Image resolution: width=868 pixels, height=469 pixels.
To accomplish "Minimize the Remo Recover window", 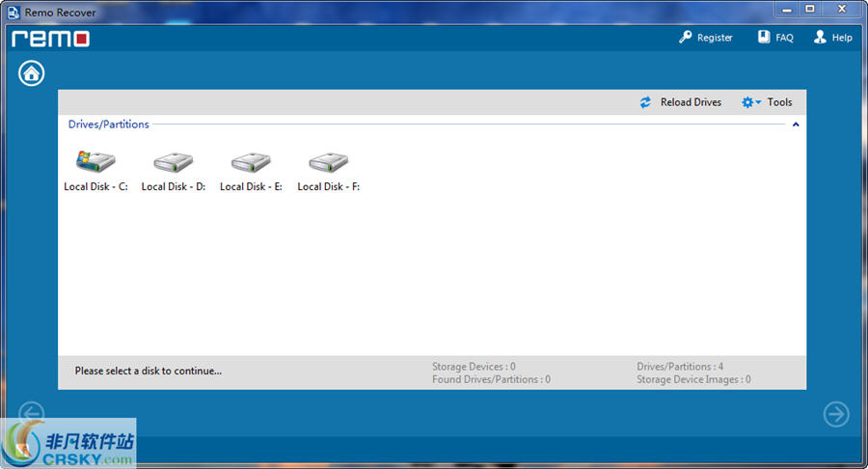I will [787, 10].
